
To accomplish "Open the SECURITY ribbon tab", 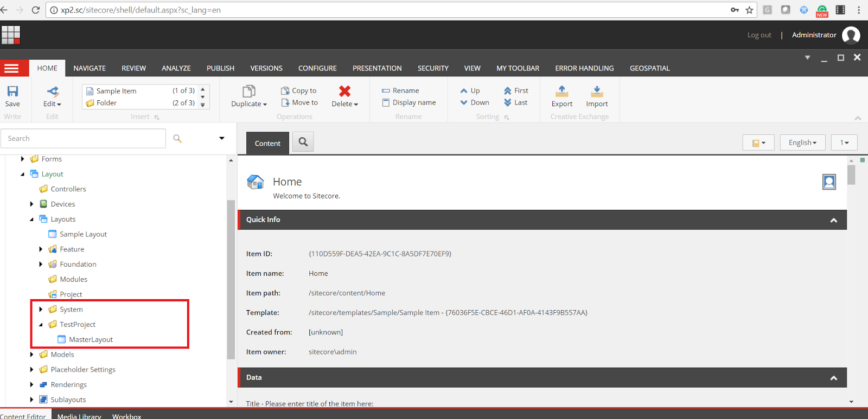I will coord(433,68).
